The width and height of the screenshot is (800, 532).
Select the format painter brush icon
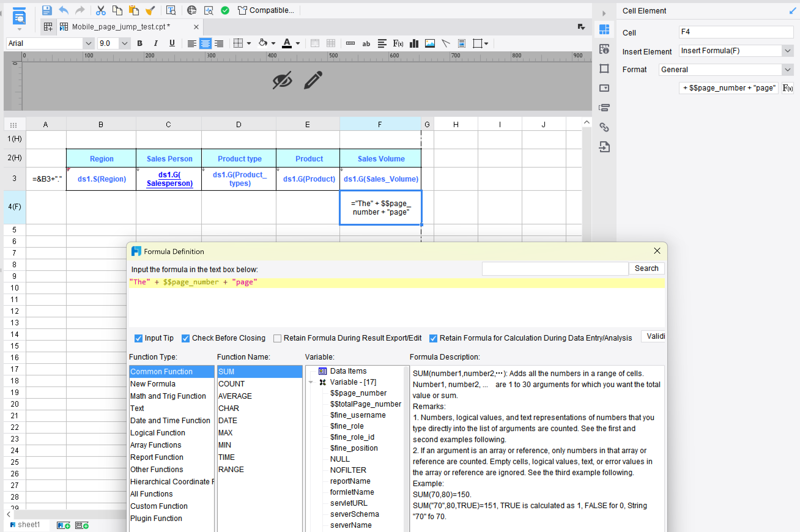(x=150, y=10)
